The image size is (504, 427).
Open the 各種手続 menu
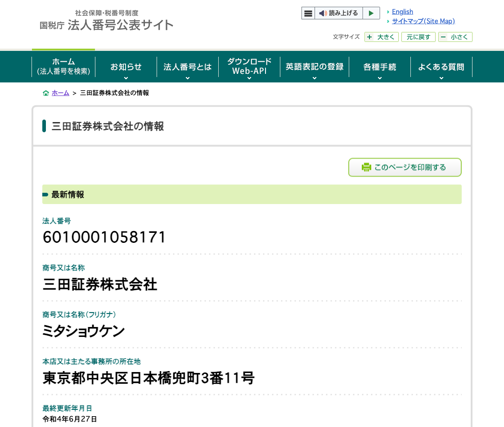380,67
